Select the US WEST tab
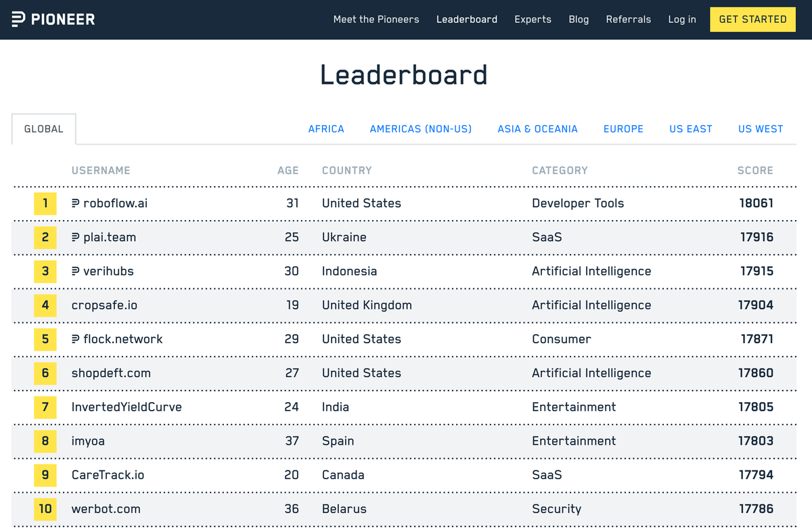 tap(761, 129)
